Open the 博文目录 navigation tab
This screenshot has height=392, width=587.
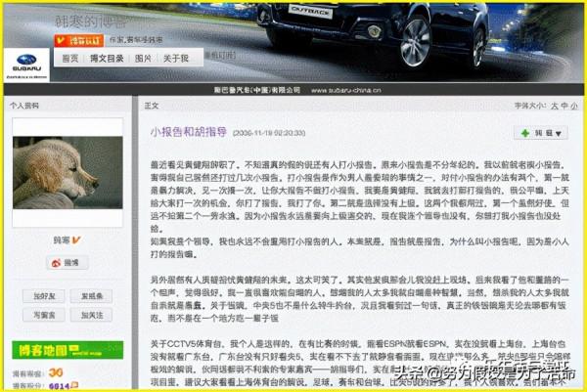coord(107,59)
